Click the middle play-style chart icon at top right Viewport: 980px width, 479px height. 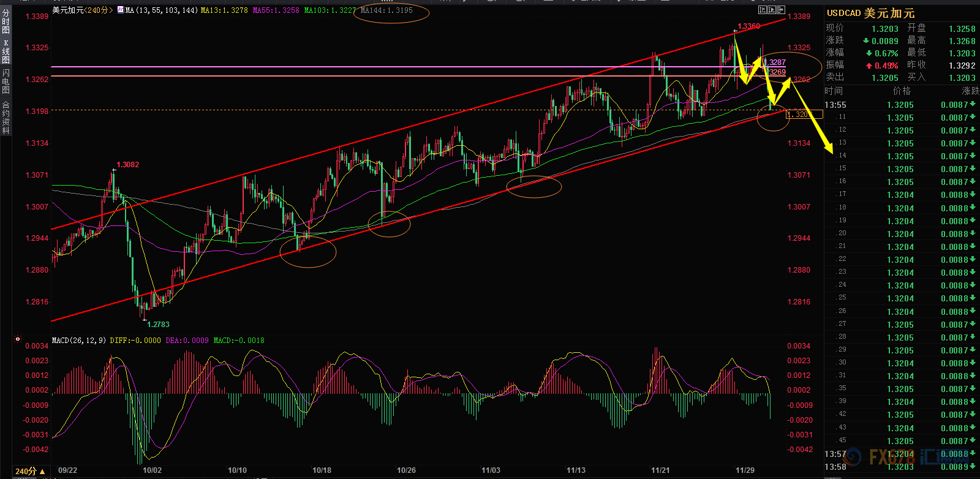coord(772,10)
